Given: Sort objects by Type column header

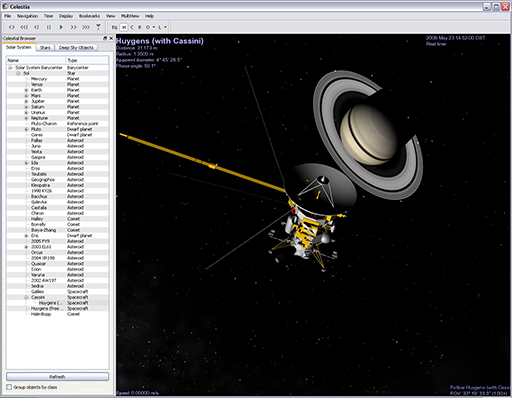Looking at the screenshot, I should tap(87, 60).
